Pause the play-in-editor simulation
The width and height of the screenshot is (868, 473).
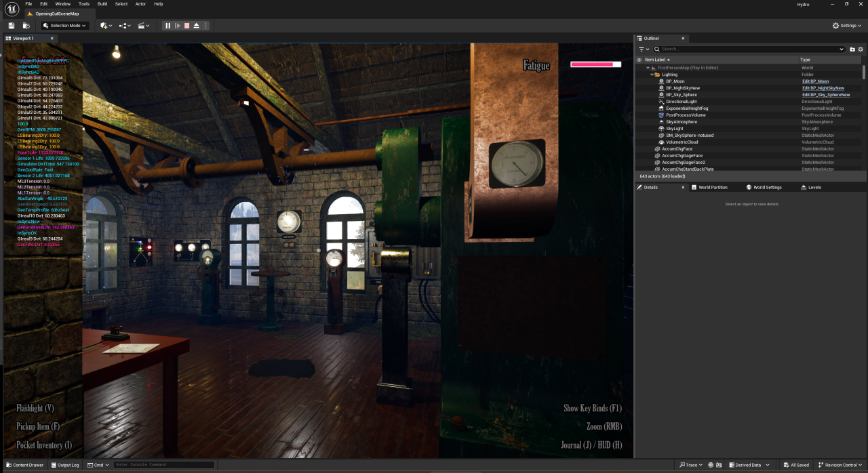click(168, 26)
